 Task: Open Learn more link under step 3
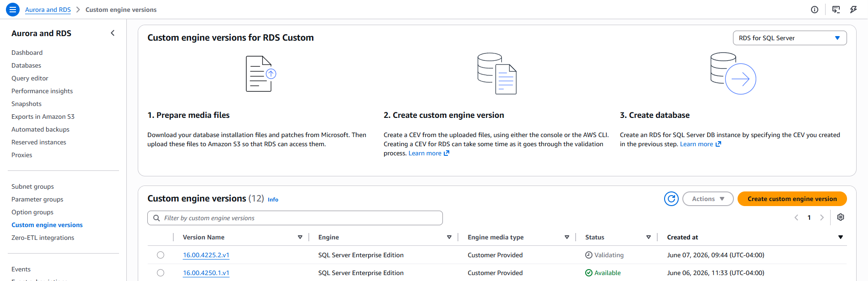(701, 144)
